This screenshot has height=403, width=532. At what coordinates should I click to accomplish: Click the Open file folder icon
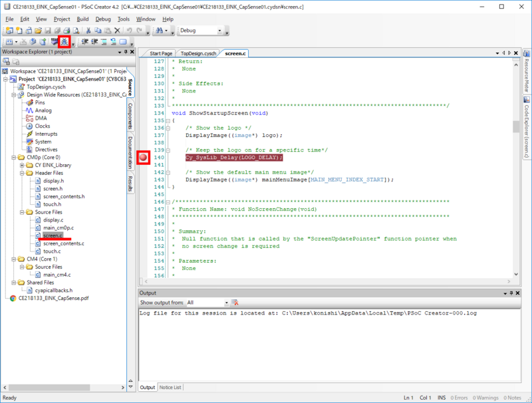click(x=38, y=31)
